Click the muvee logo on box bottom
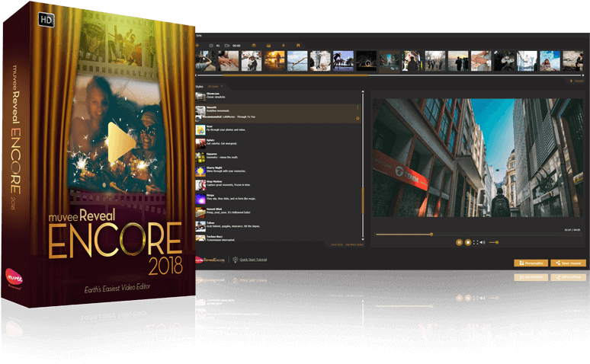 pyautogui.click(x=14, y=279)
